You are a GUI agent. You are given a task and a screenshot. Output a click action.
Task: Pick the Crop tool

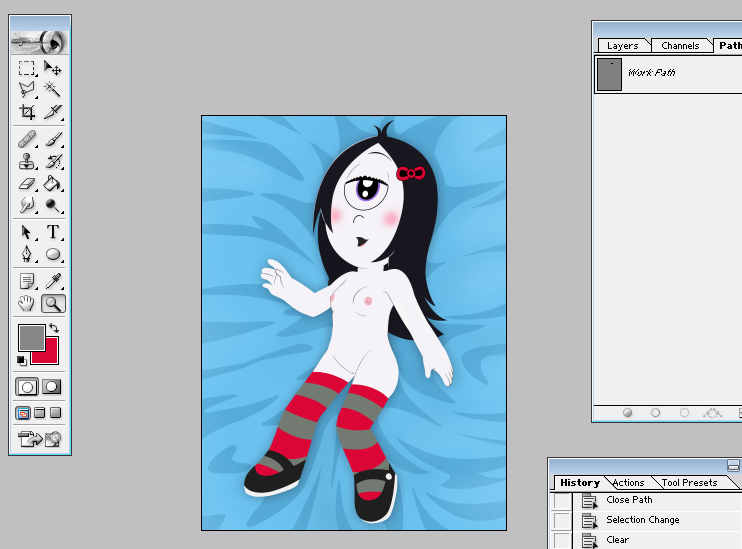(x=27, y=111)
